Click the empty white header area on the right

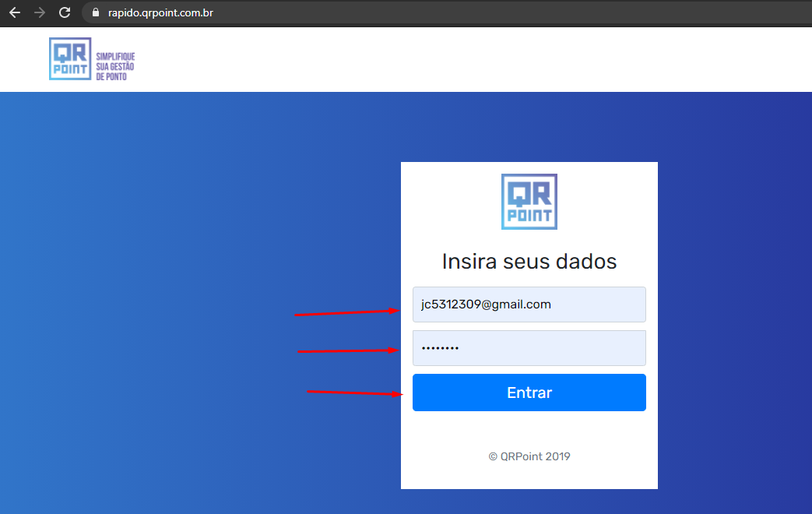point(545,59)
